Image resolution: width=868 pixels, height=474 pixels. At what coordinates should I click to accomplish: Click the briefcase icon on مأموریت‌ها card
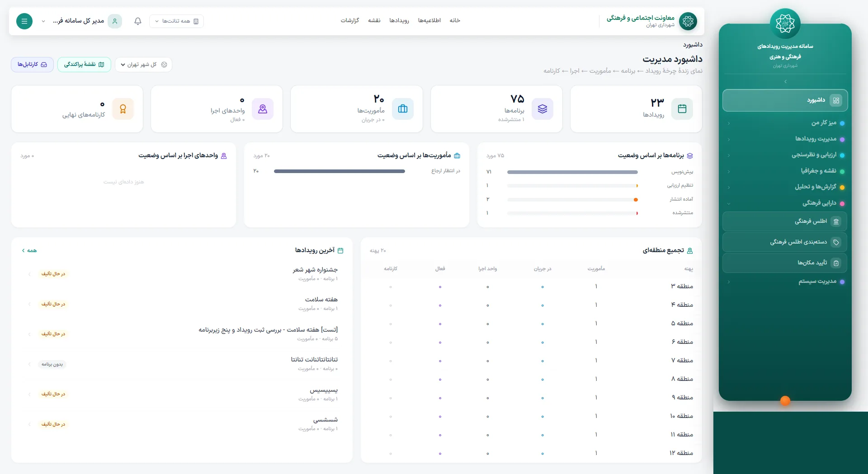403,109
